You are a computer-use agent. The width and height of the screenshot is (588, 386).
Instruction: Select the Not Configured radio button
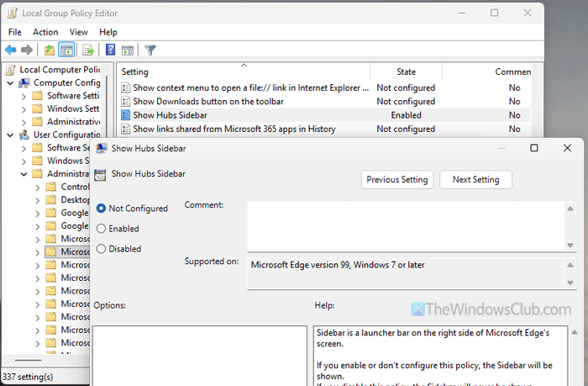[102, 208]
